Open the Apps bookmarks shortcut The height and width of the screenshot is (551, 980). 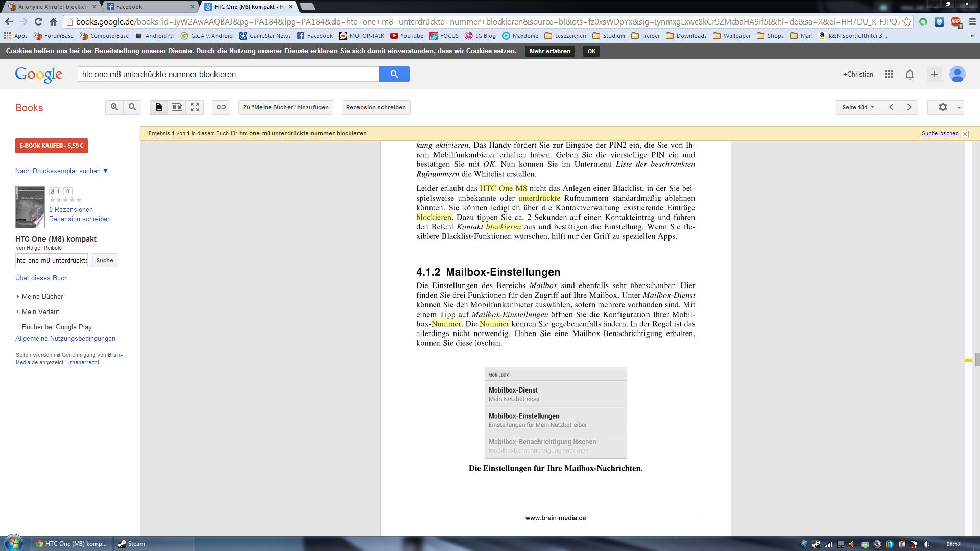16,36
